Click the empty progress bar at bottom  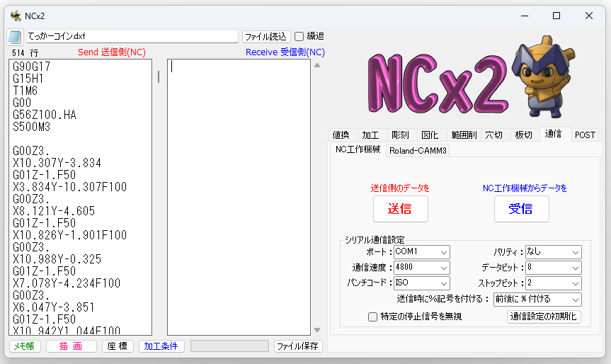229,346
